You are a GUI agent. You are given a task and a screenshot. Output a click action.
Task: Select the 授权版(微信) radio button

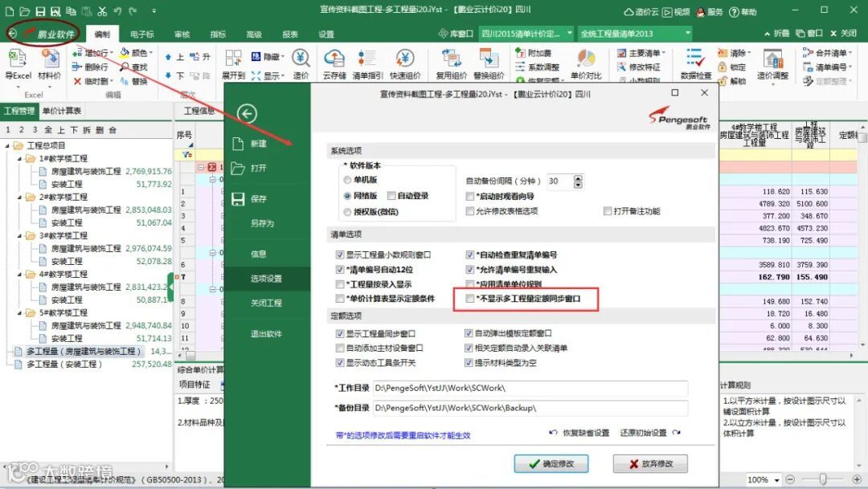347,212
